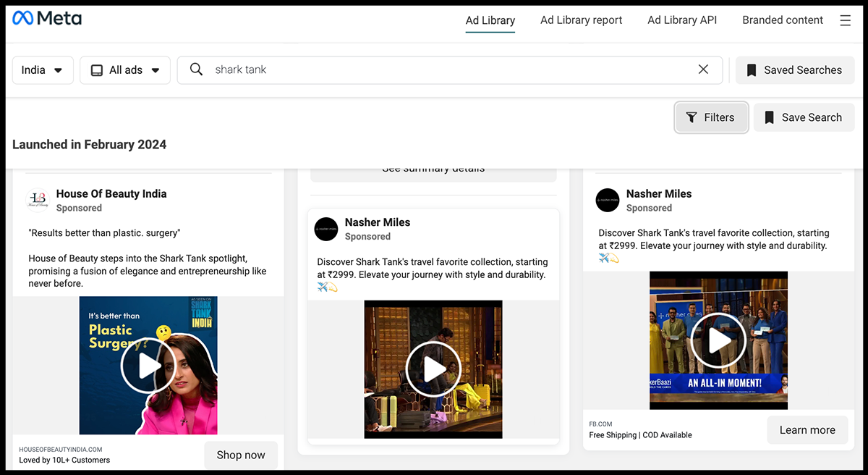Click Nasher Miles avatar in middle card
This screenshot has width=868, height=475.
click(326, 229)
